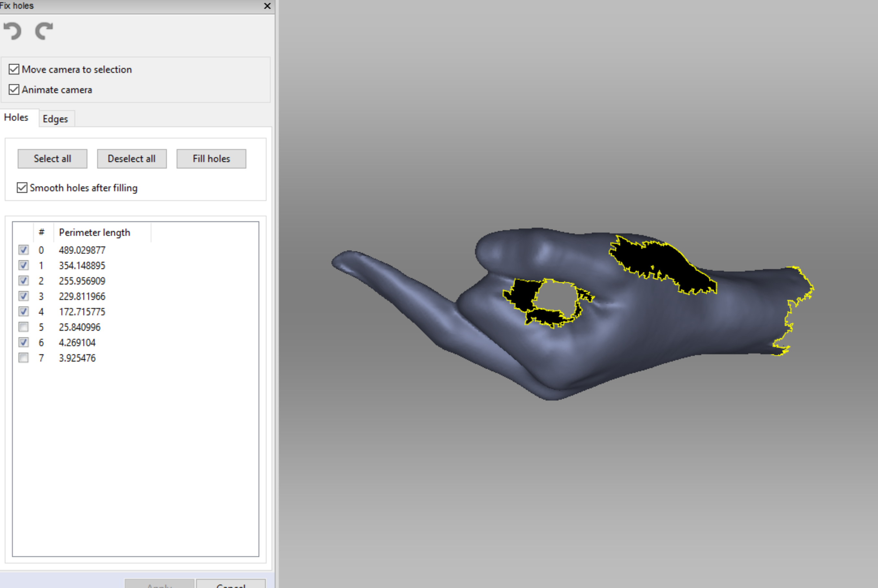Viewport: 878px width, 588px height.
Task: Enable the checkbox for hole 7
Action: [x=24, y=358]
